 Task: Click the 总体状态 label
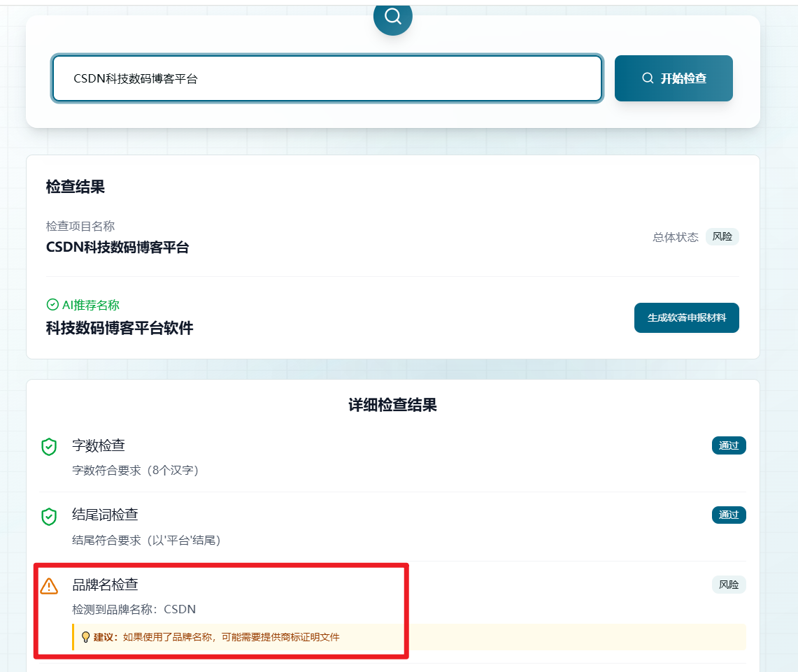pos(676,237)
